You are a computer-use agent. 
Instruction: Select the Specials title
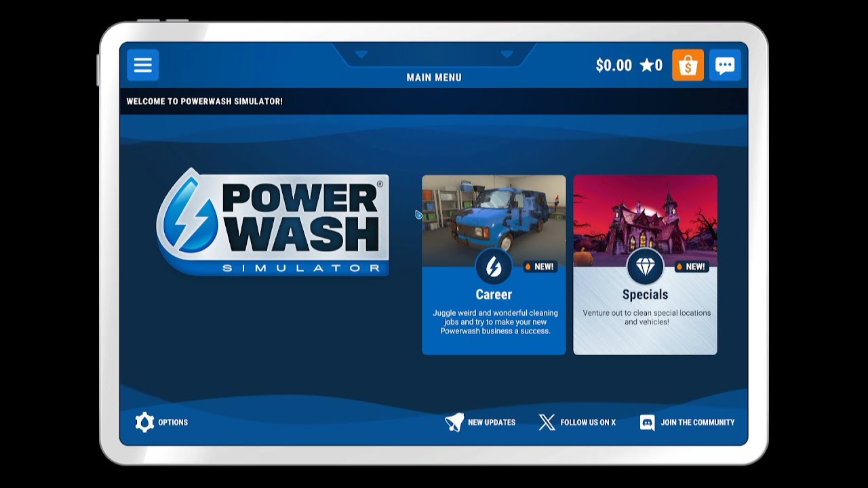click(x=645, y=295)
